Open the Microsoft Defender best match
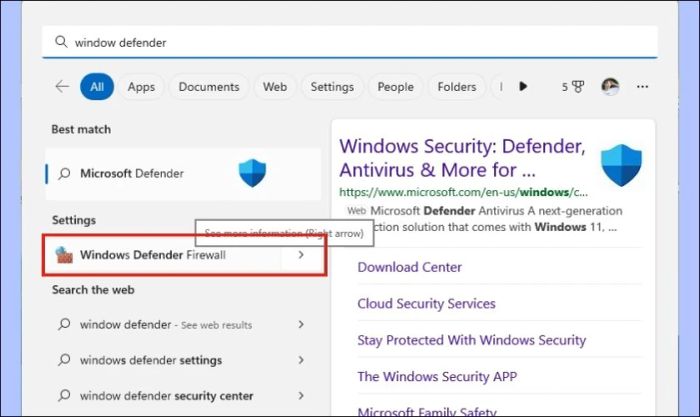 click(x=183, y=174)
